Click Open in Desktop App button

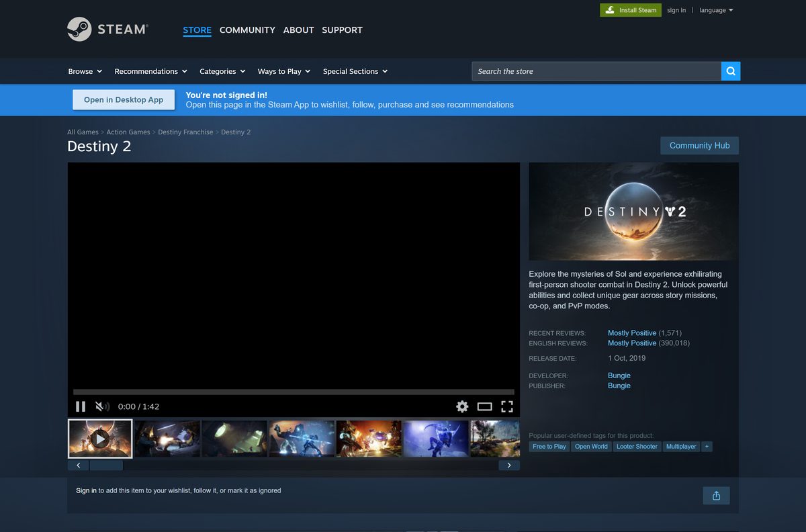124,99
